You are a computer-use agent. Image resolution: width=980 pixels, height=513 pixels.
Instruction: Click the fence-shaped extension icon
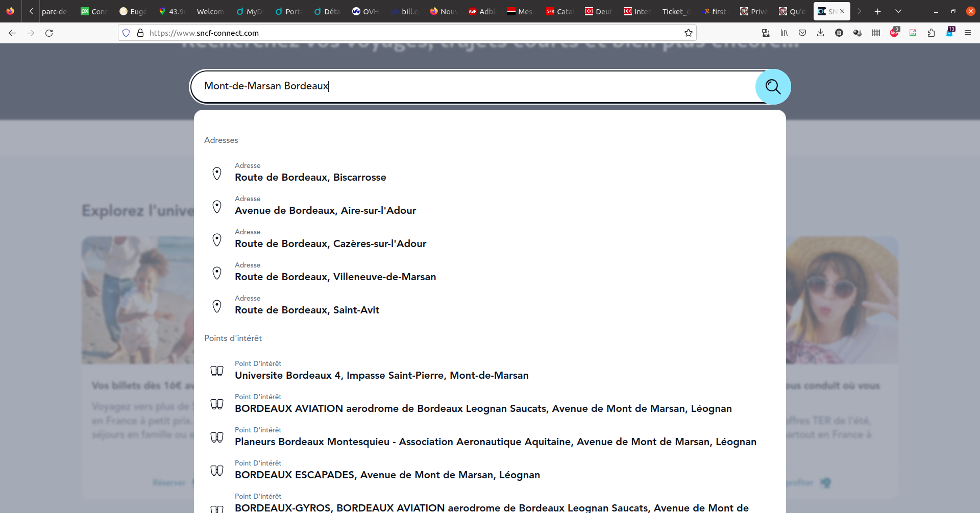click(876, 33)
